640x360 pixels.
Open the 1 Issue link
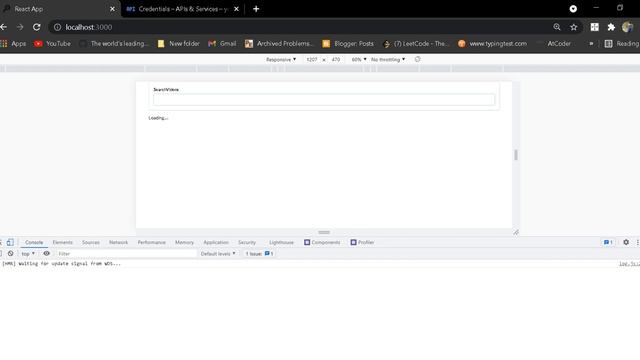[259, 253]
